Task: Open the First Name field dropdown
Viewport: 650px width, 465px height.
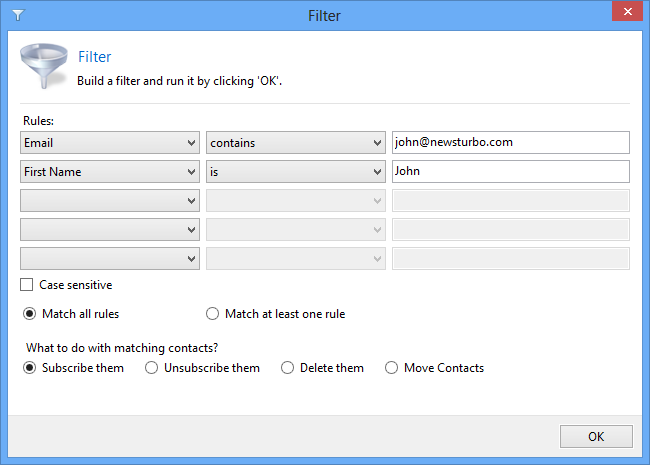Action: click(110, 172)
